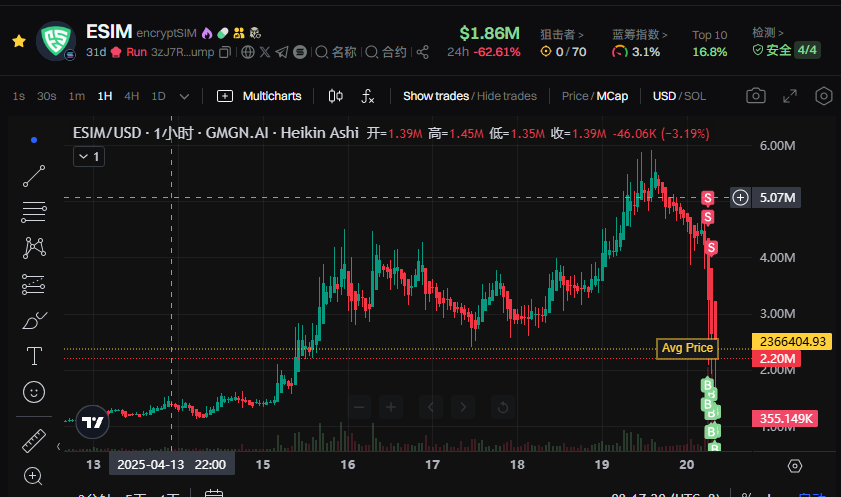Image resolution: width=841 pixels, height=497 pixels.
Task: Select the 1s timeframe
Action: coord(19,96)
